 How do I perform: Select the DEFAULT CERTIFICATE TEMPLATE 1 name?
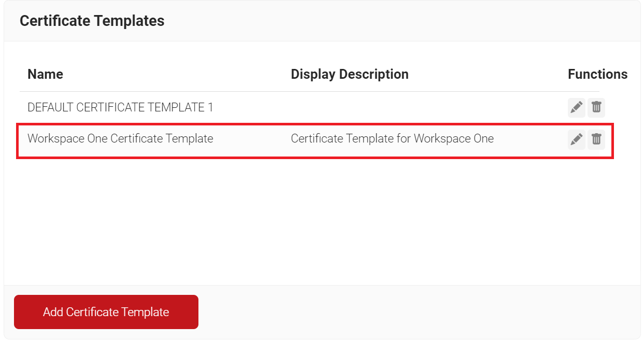(x=120, y=107)
